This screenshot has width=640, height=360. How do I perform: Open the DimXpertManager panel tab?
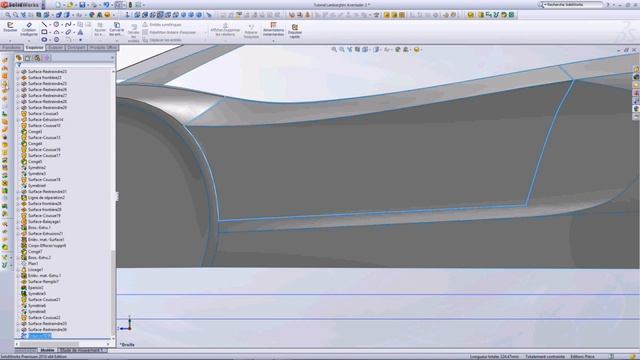[x=46, y=58]
